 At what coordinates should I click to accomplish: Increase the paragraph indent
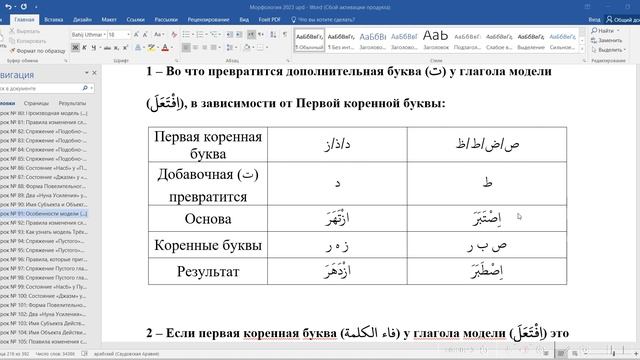pos(239,35)
